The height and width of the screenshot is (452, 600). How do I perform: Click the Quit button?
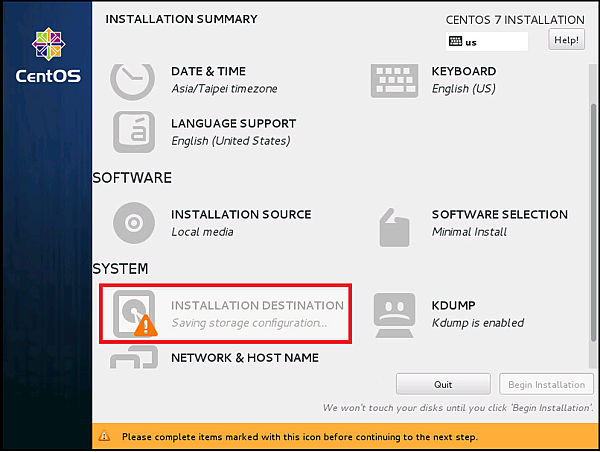(443, 384)
